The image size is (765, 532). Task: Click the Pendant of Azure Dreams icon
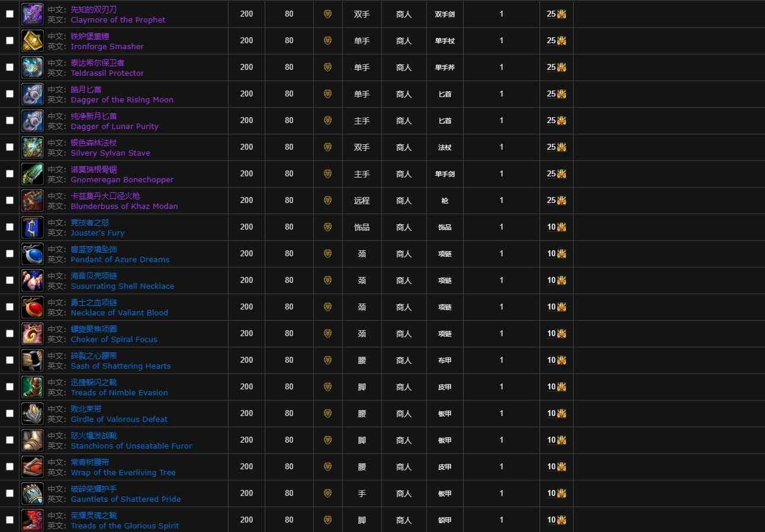[x=33, y=254]
